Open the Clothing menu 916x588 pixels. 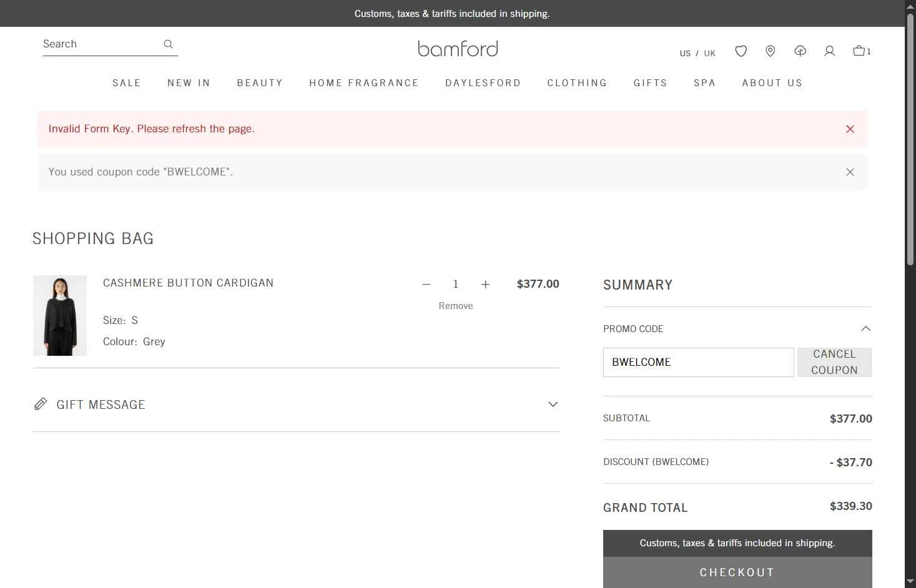point(577,83)
